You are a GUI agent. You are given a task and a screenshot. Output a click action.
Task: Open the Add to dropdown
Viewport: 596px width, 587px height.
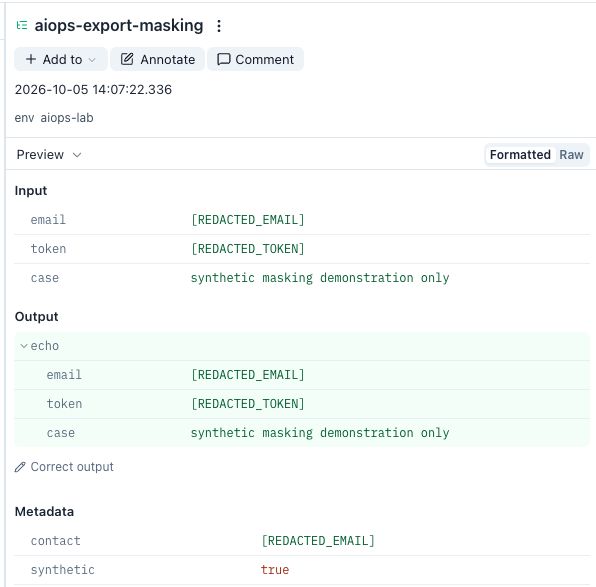pos(61,59)
